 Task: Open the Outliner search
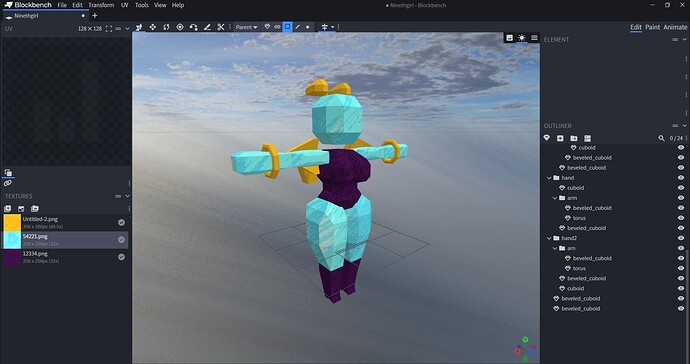click(x=661, y=138)
